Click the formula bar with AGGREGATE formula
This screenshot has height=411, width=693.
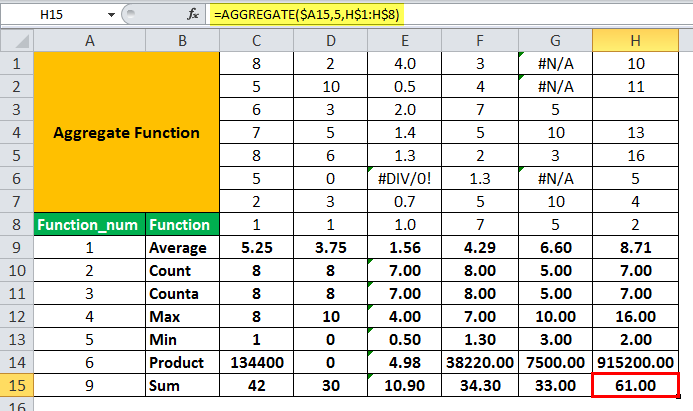(x=451, y=15)
